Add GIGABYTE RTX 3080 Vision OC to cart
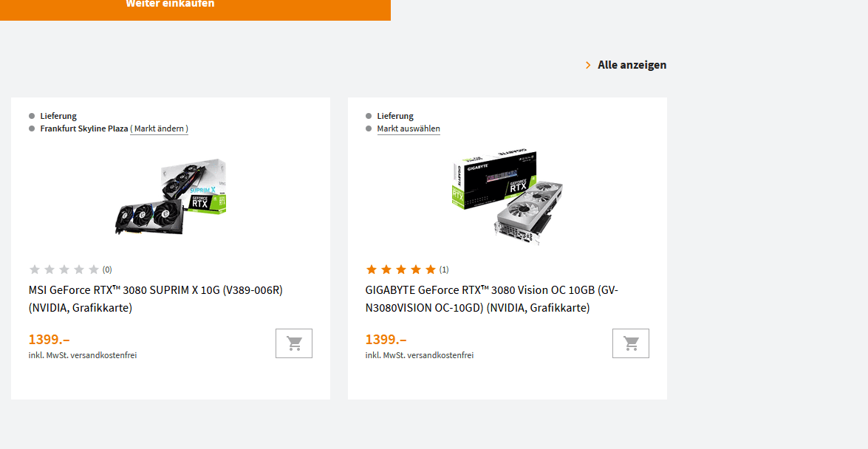868x449 pixels. pyautogui.click(x=631, y=343)
